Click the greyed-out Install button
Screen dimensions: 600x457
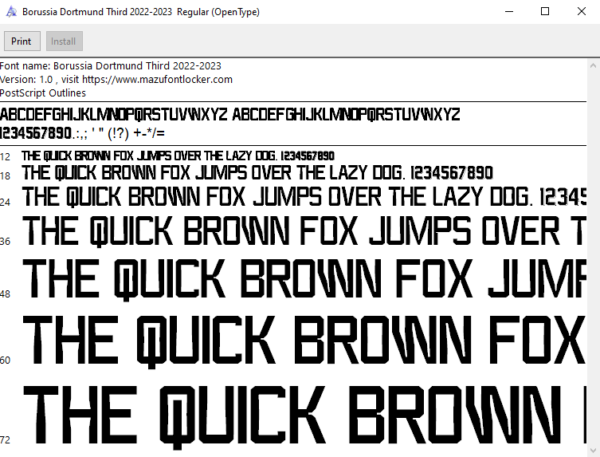[x=64, y=41]
